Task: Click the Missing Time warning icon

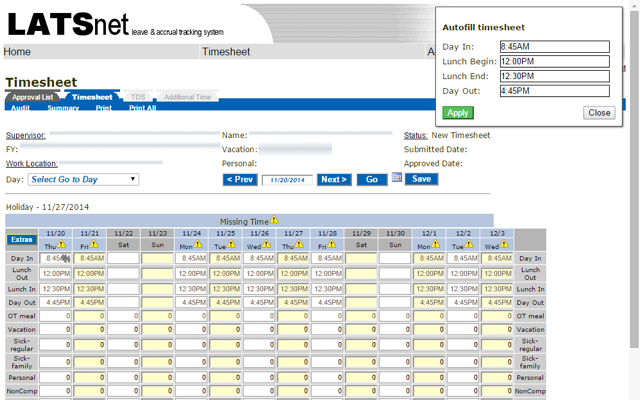Action: (274, 220)
